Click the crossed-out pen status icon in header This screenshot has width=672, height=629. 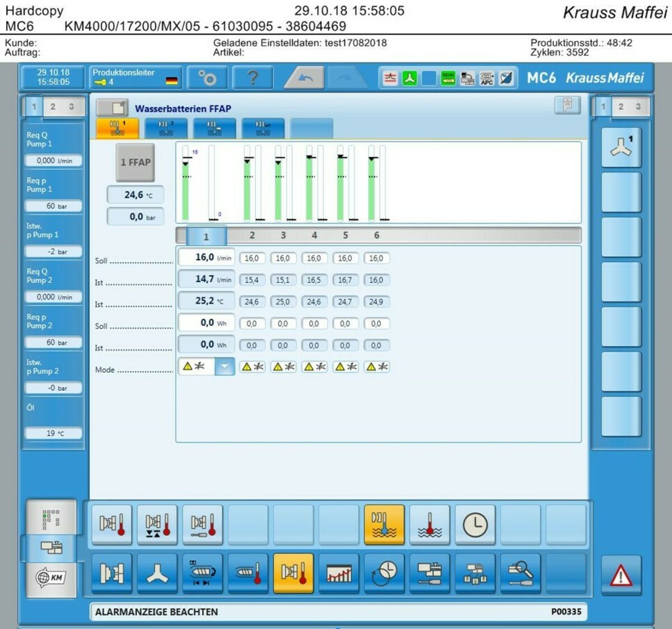pyautogui.click(x=506, y=78)
